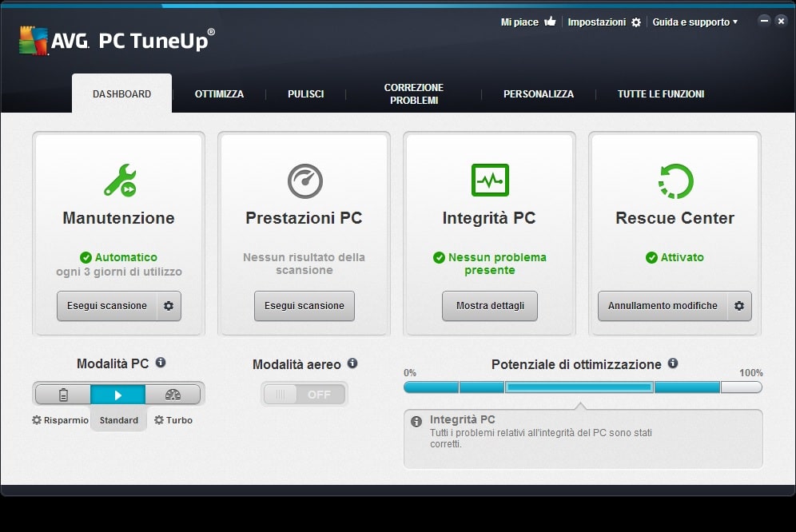Minimize the AVG TuneUp window
Viewport: 796px width, 532px height.
[x=764, y=21]
